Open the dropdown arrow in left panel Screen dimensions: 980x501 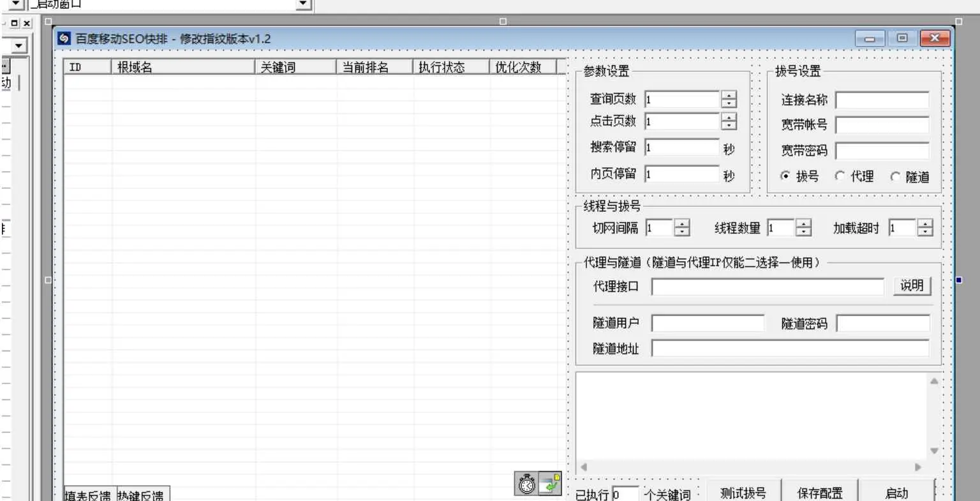click(x=19, y=46)
